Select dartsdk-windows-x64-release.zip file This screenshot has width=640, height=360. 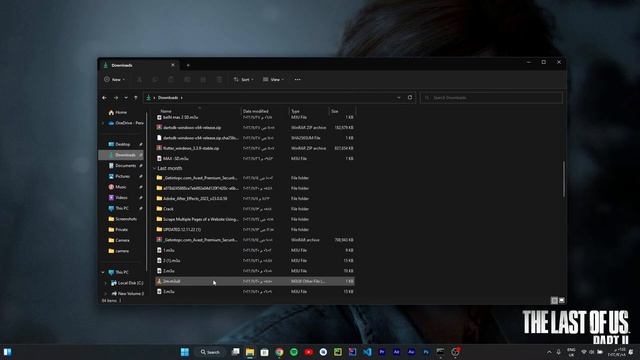[x=255, y=128]
